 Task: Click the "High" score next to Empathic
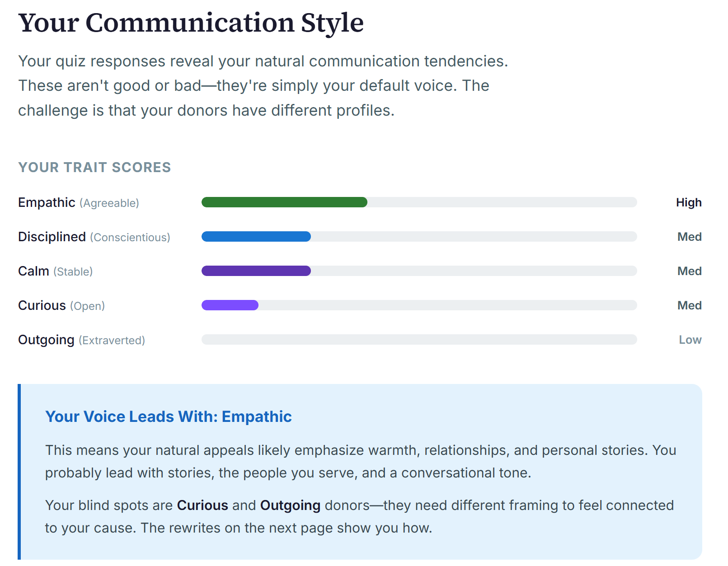[x=688, y=203]
